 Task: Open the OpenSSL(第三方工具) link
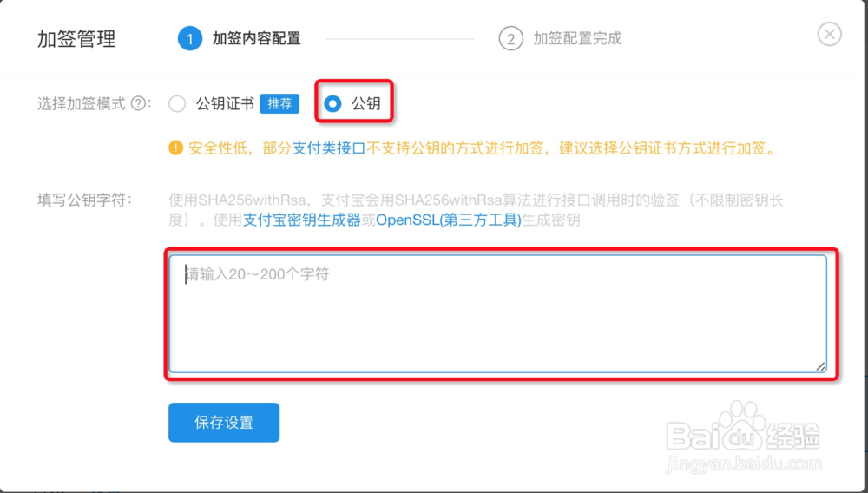pos(448,220)
